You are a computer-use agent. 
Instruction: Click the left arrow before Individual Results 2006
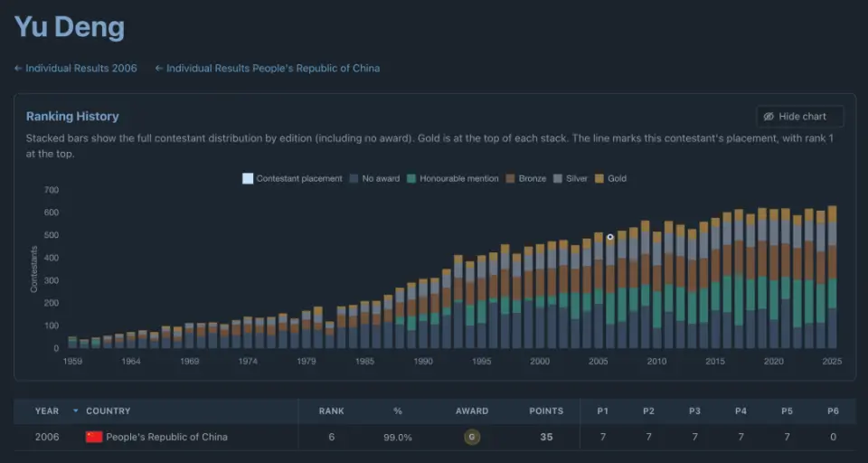point(18,68)
